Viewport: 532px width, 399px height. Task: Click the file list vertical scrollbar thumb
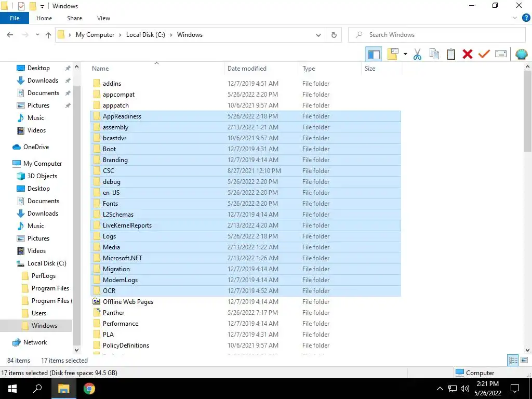[527, 111]
